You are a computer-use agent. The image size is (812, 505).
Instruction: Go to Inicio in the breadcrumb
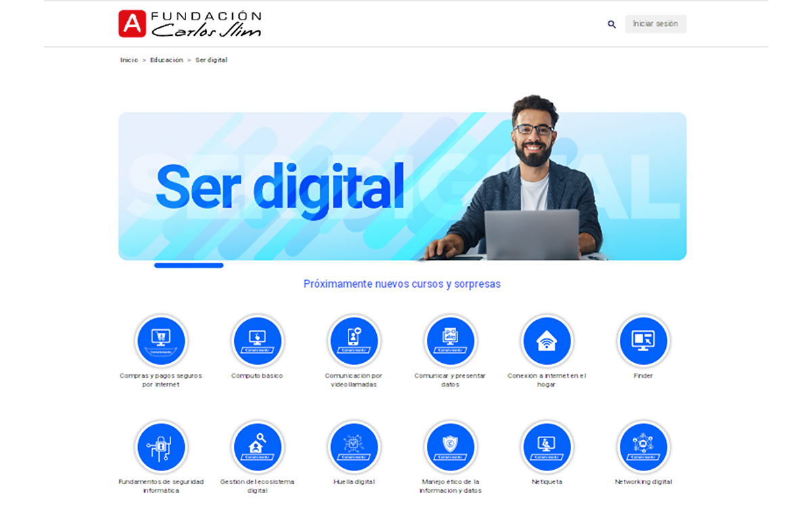point(129,60)
